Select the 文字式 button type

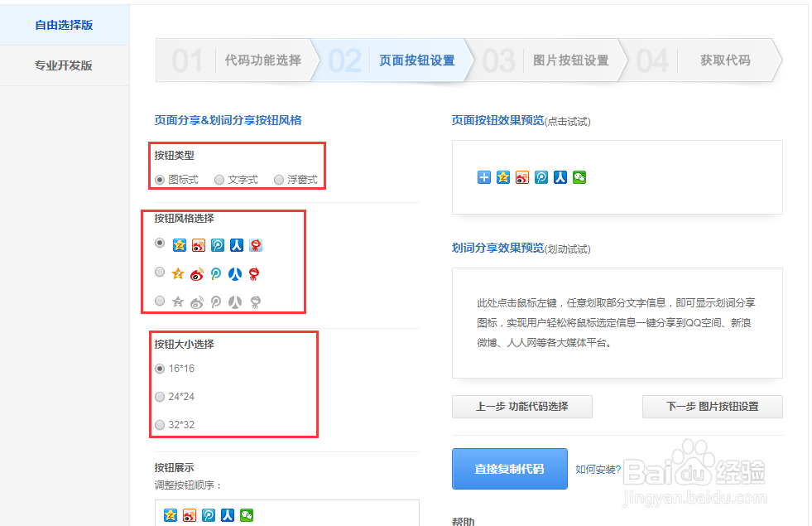pos(219,179)
